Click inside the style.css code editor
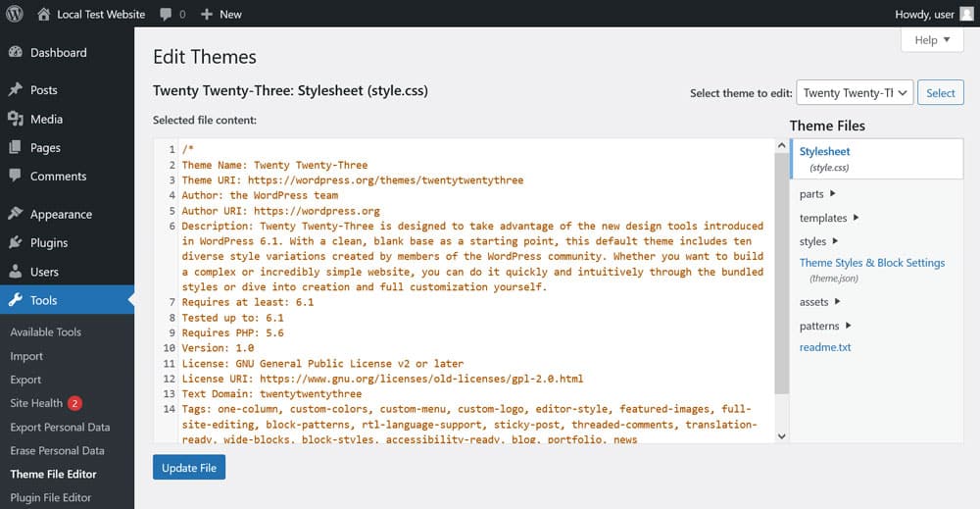Image resolution: width=980 pixels, height=509 pixels. pyautogui.click(x=470, y=294)
